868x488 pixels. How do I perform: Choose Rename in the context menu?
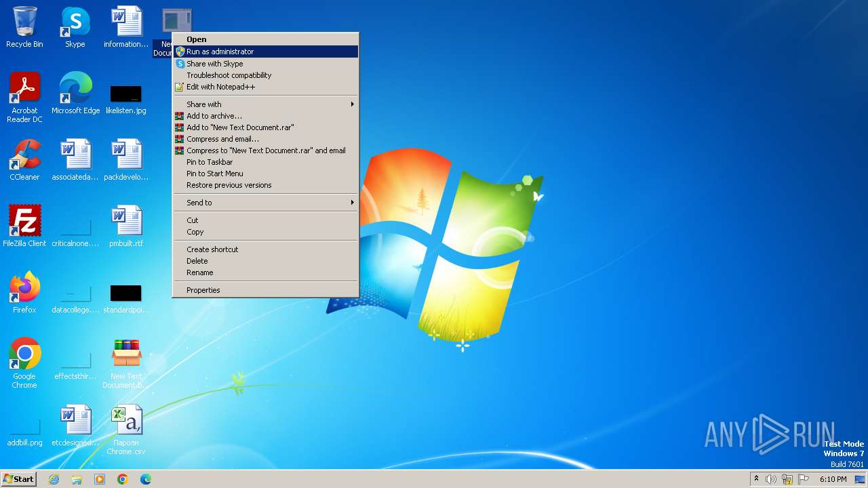(265, 272)
